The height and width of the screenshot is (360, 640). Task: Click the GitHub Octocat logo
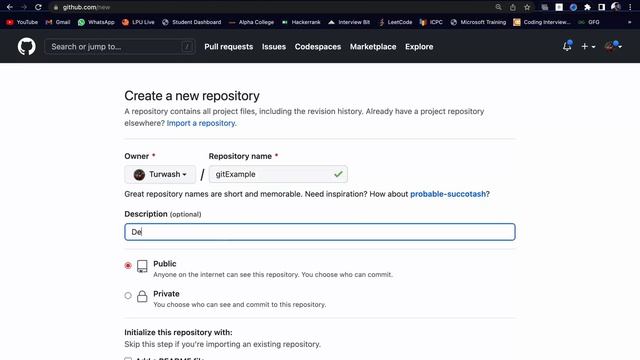click(27, 47)
